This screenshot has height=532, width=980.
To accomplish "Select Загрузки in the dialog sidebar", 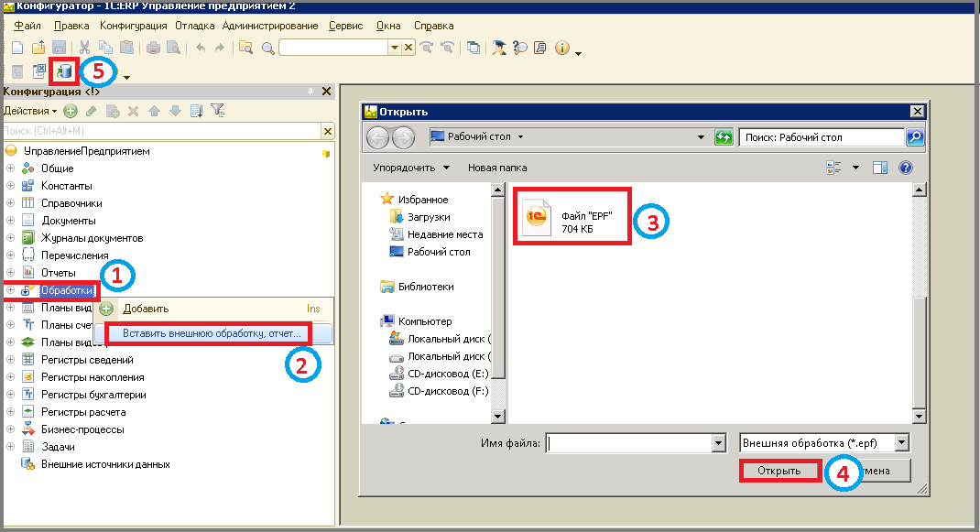I will coord(428,217).
